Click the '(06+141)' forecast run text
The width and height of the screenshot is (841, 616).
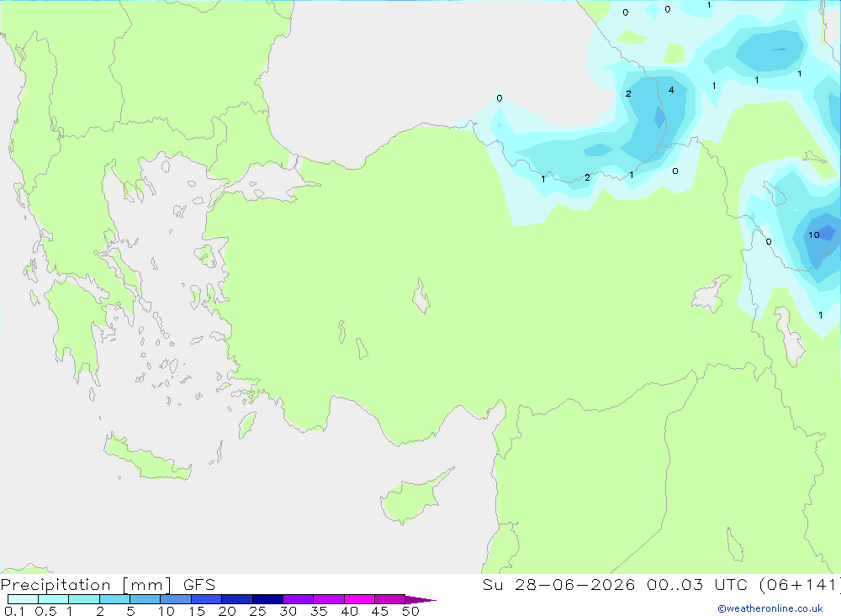tap(799, 585)
